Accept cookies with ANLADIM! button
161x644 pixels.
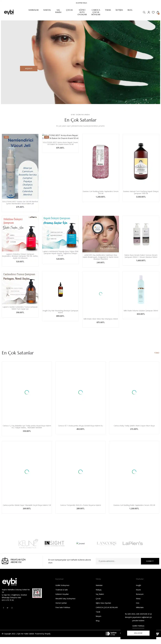[138, 633]
